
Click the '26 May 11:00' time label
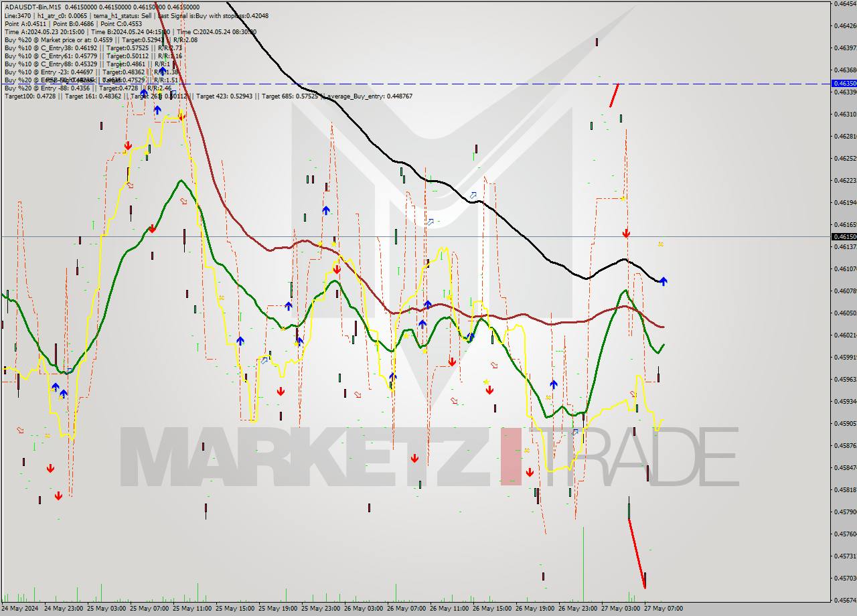[x=449, y=609]
